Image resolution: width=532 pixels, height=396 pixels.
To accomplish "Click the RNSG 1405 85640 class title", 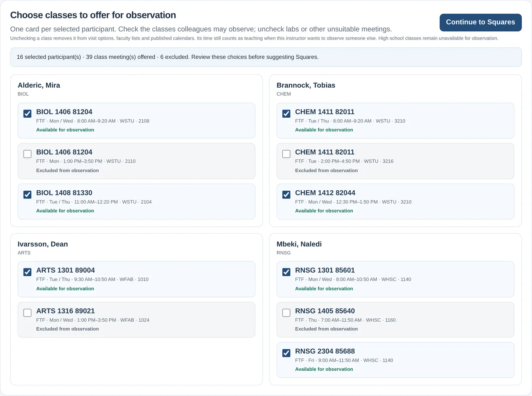I will pos(325,311).
